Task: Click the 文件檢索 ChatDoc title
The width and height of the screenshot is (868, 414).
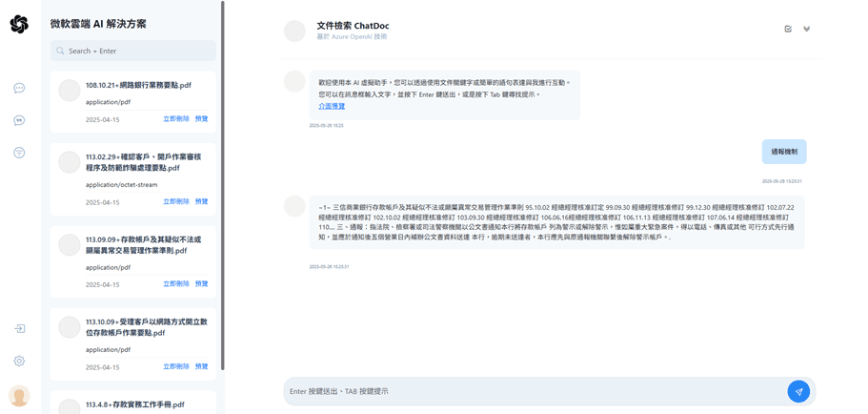Action: click(x=353, y=26)
